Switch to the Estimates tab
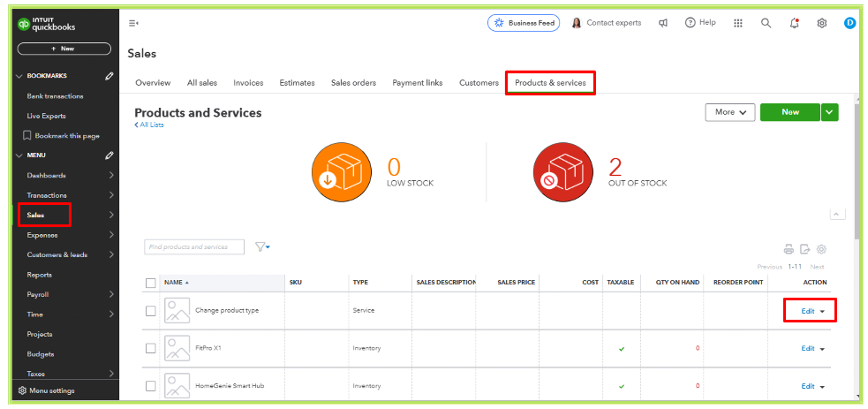This screenshot has height=409, width=868. tap(298, 83)
